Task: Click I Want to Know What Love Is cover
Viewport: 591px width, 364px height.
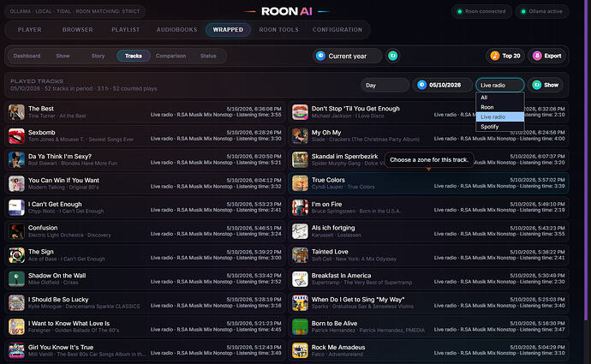Action: 16,326
